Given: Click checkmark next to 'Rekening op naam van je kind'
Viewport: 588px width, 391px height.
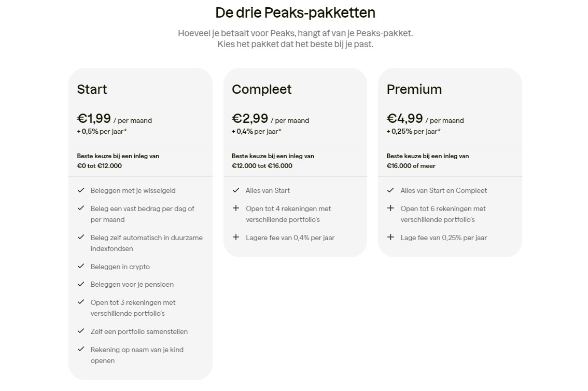Looking at the screenshot, I should click(x=81, y=350).
